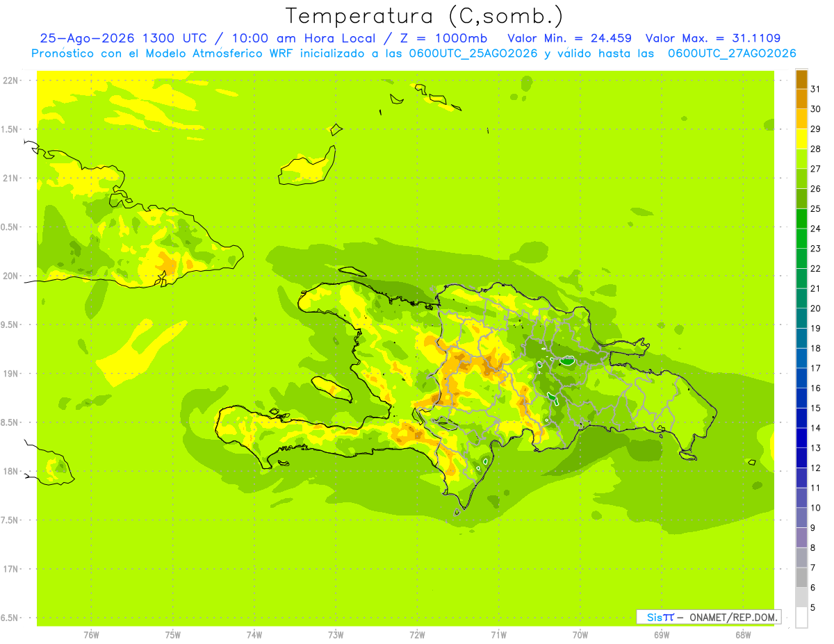834x644 pixels.
Task: Select the 70W longitude axis label
Action: [580, 634]
